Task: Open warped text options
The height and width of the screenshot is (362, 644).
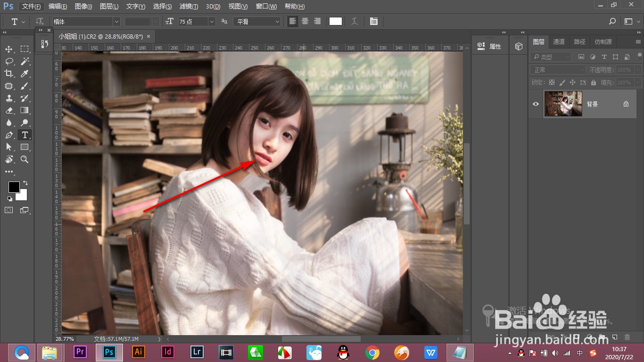Action: (x=354, y=22)
